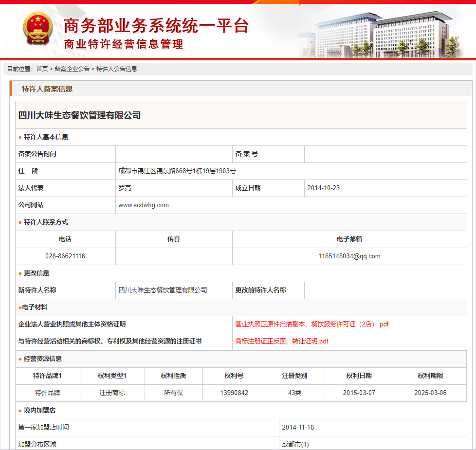Image resolution: width=476 pixels, height=450 pixels.
Task: Click the 特许人基本信息 section title
Action: [46, 137]
